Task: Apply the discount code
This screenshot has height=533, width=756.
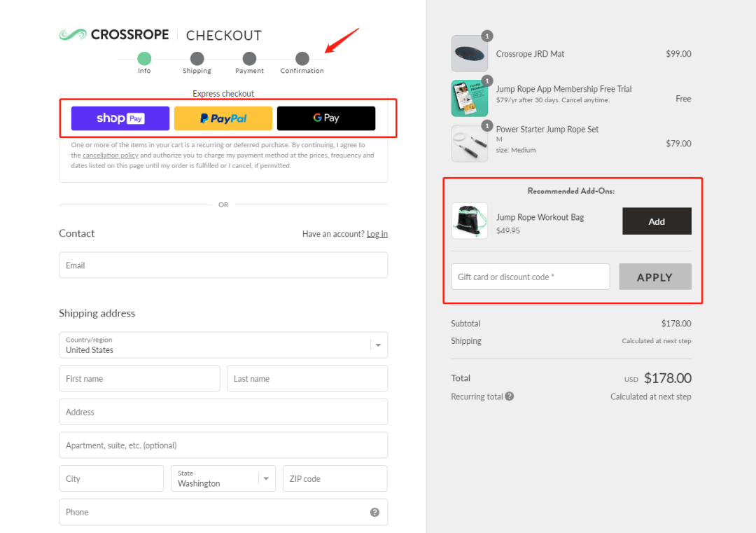Action: point(654,277)
